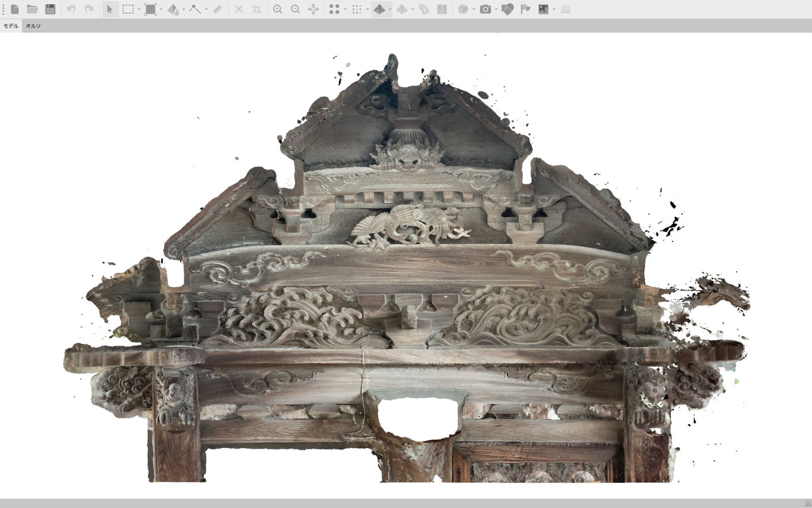Select the Move Object tool

pyautogui.click(x=173, y=9)
